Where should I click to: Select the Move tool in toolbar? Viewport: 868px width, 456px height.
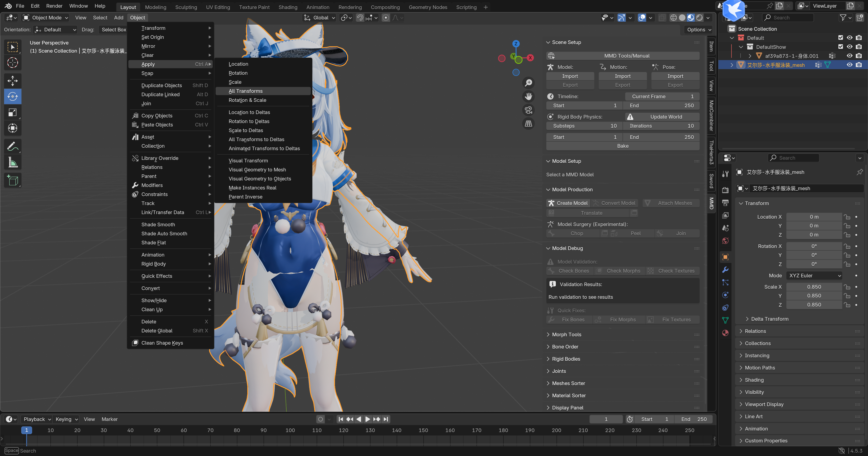pyautogui.click(x=12, y=81)
